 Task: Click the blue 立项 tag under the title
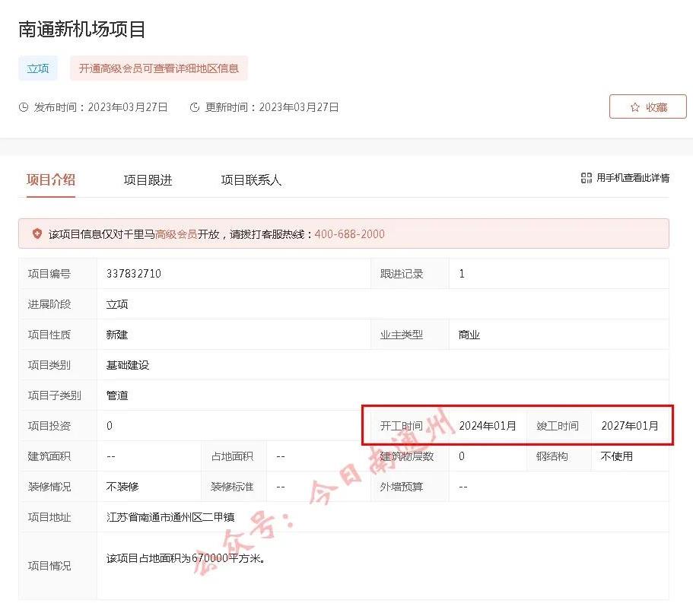(x=38, y=68)
